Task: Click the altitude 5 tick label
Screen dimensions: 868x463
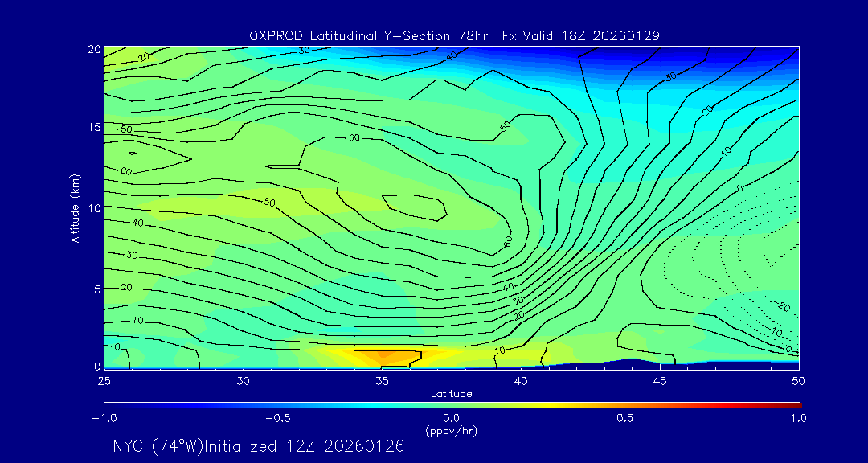Action: [x=96, y=288]
